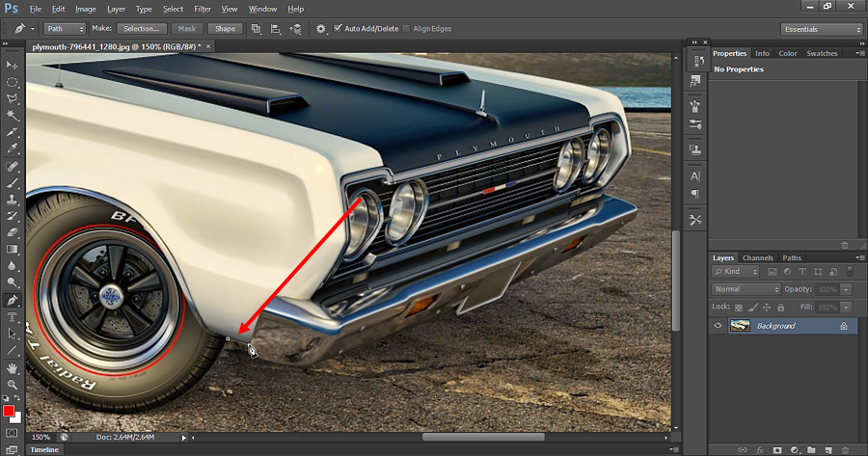Open path arrangement options
This screenshot has width=868, height=457.
[x=296, y=29]
